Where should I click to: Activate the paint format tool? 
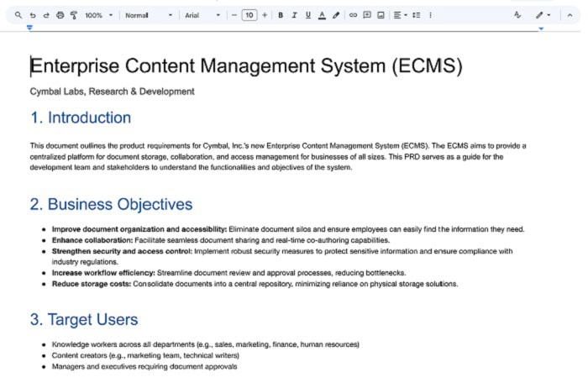tap(73, 15)
